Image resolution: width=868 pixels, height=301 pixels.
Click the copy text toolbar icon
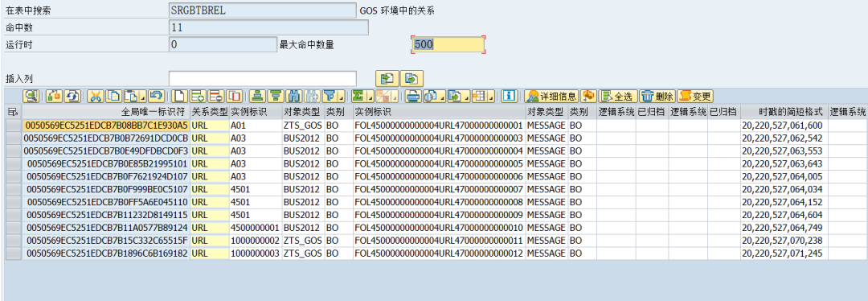pyautogui.click(x=113, y=96)
